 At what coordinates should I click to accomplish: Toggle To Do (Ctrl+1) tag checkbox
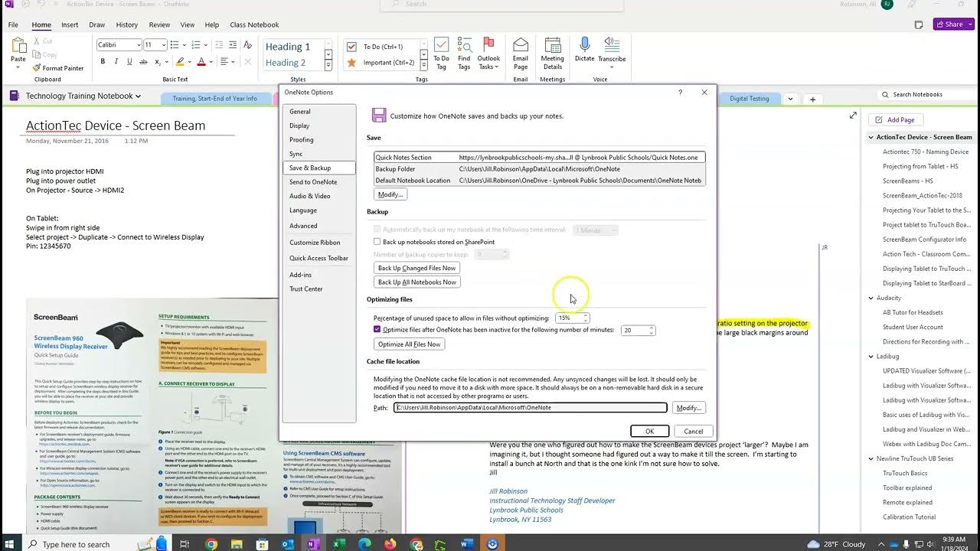[351, 47]
